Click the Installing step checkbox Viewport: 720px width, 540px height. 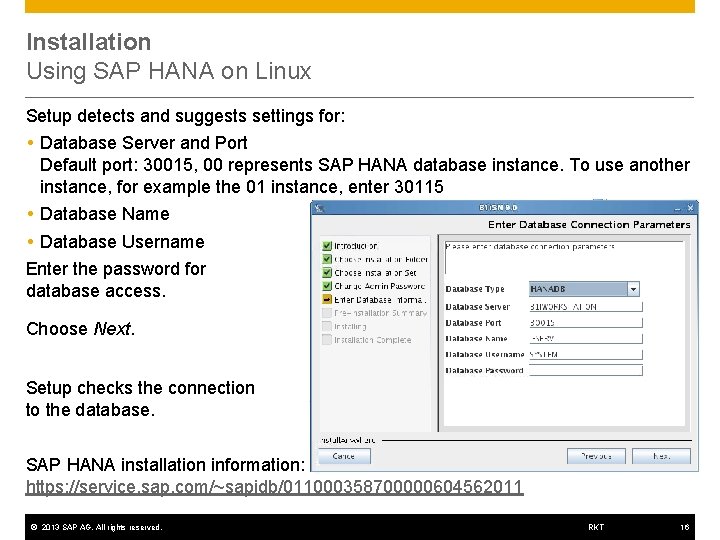(326, 326)
